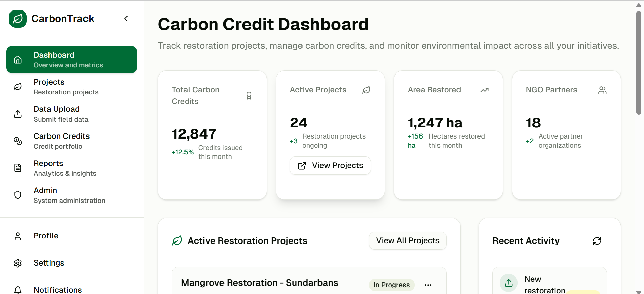644x294 pixels.
Task: Collapse the sidebar with the chevron arrow
Action: pos(126,19)
